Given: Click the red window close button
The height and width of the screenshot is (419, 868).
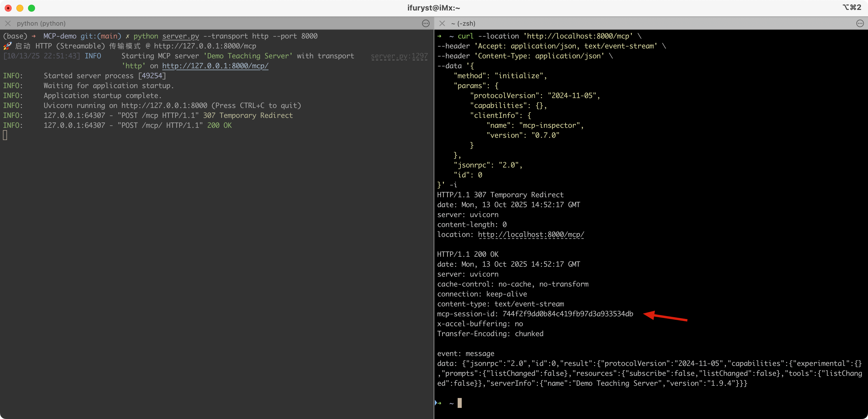Looking at the screenshot, I should (x=8, y=8).
